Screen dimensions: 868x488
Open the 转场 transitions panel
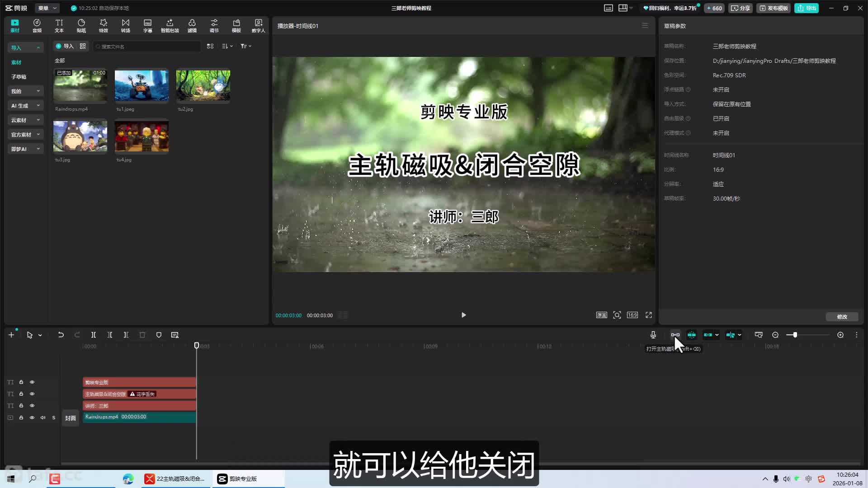(125, 25)
